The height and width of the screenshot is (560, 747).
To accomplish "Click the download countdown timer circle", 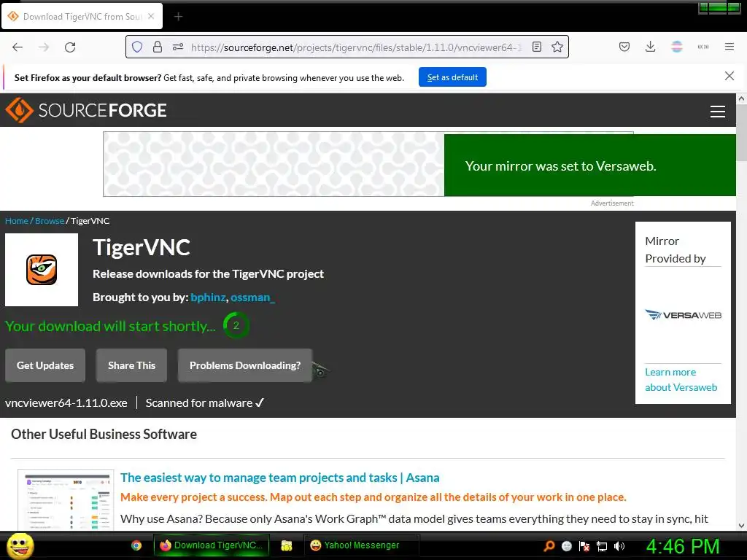I will coord(236,325).
